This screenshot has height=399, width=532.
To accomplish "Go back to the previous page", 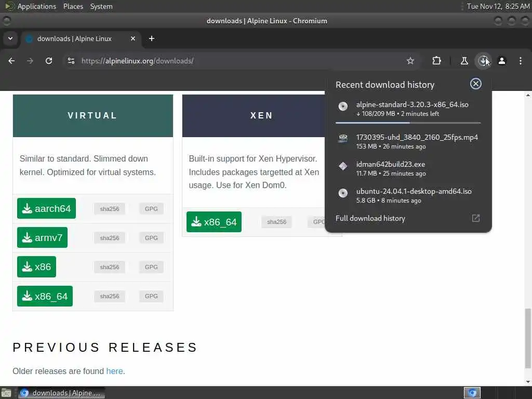I will 11,61.
